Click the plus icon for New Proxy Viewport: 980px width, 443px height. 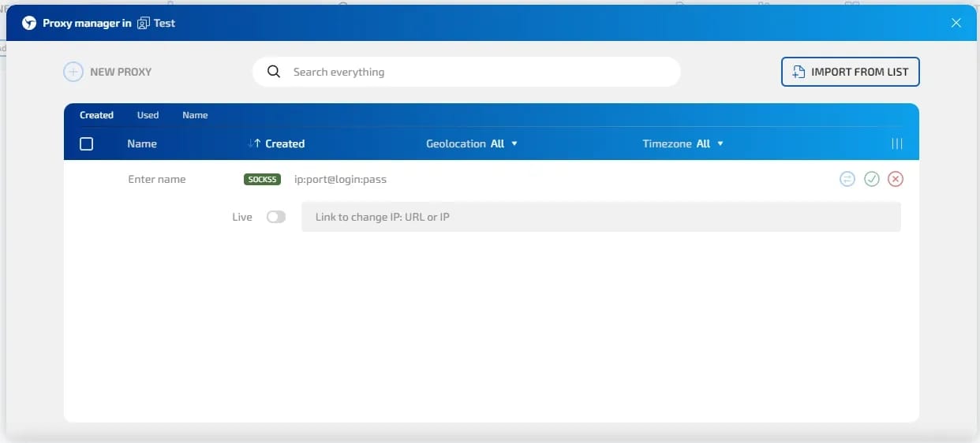click(73, 72)
